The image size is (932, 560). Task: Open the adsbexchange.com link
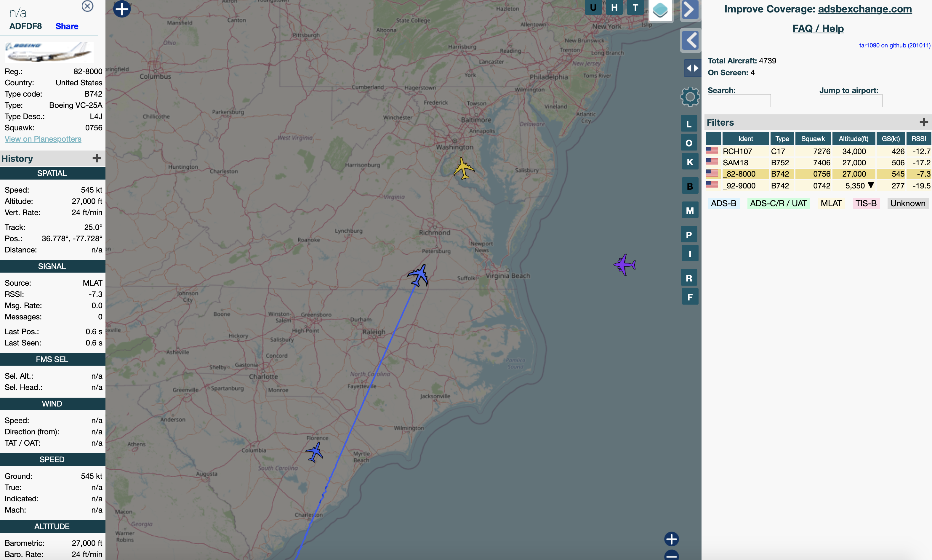coord(864,9)
